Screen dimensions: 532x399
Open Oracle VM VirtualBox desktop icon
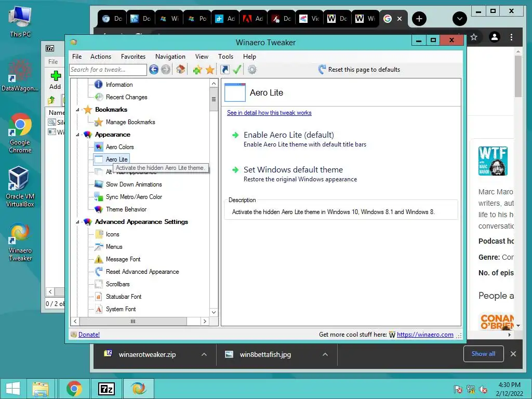tap(20, 187)
